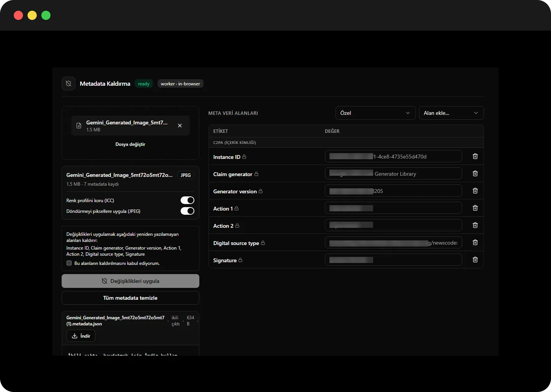Click the ETİKET column header
551x392 pixels.
[220, 131]
